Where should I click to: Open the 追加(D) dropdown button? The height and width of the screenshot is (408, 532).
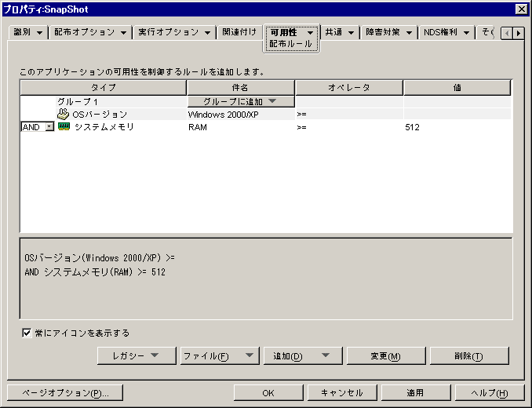click(x=301, y=356)
